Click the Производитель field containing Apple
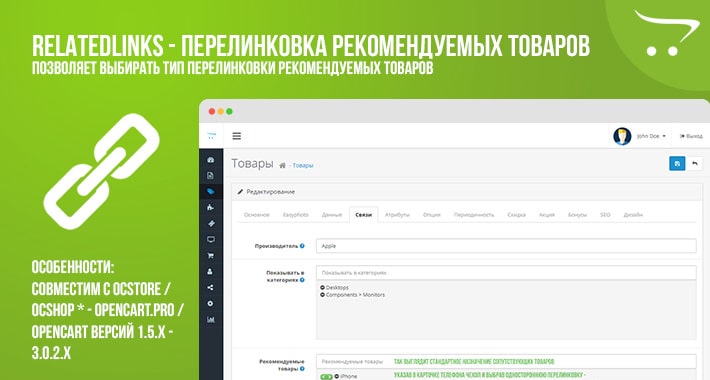This screenshot has height=380, width=710. pyautogui.click(x=506, y=246)
